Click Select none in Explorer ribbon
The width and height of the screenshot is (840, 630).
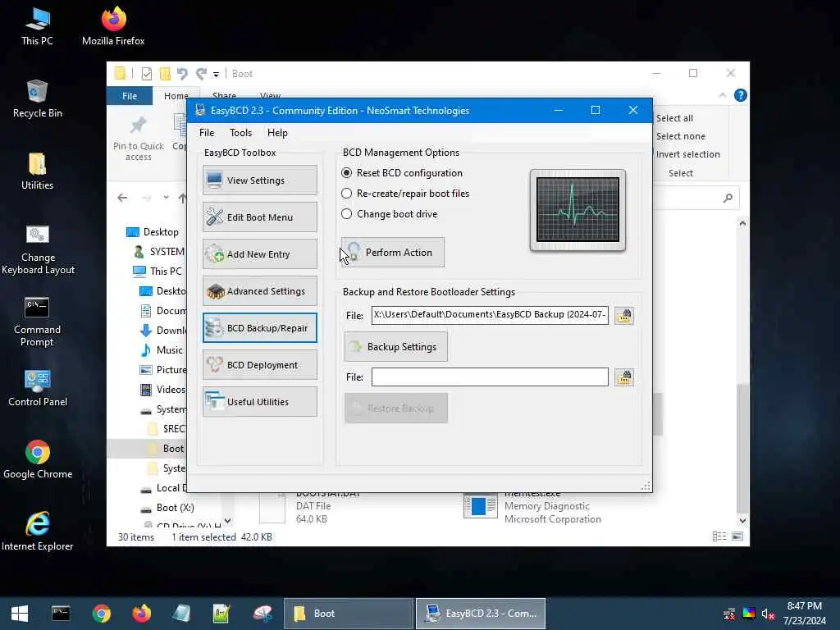(x=680, y=136)
